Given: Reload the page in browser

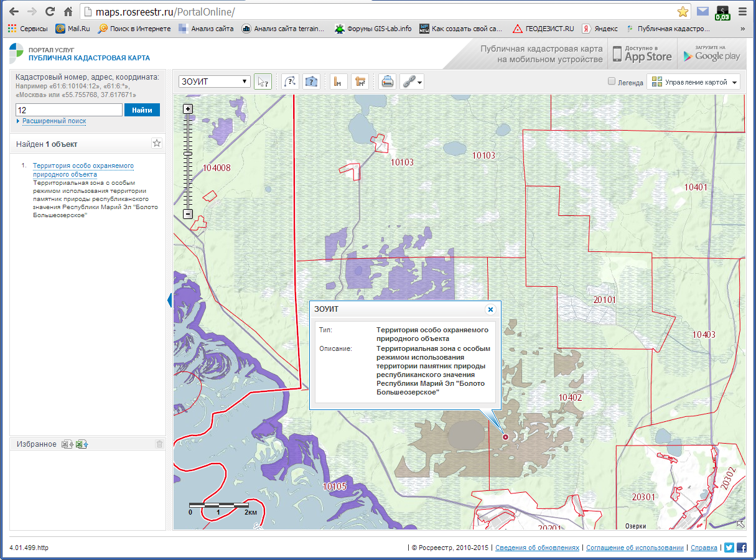Looking at the screenshot, I should pos(50,11).
